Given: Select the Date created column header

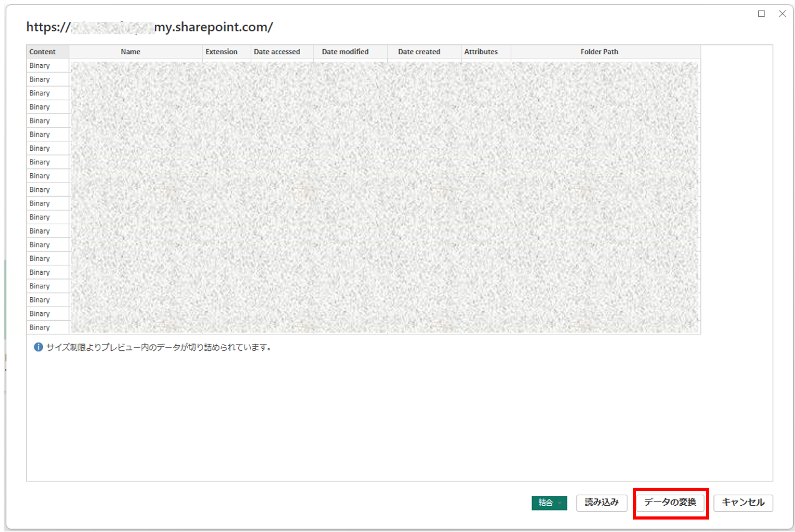Looking at the screenshot, I should tap(424, 52).
